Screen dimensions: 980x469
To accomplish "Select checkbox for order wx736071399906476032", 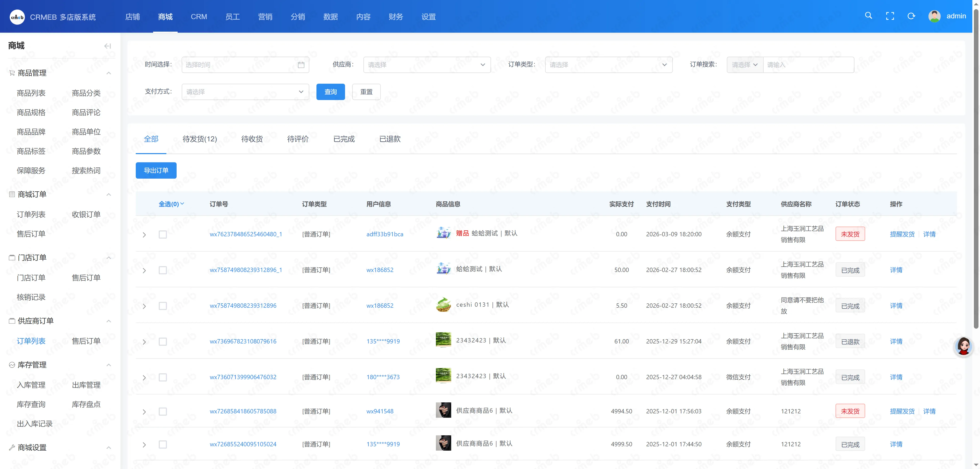I will pos(163,377).
